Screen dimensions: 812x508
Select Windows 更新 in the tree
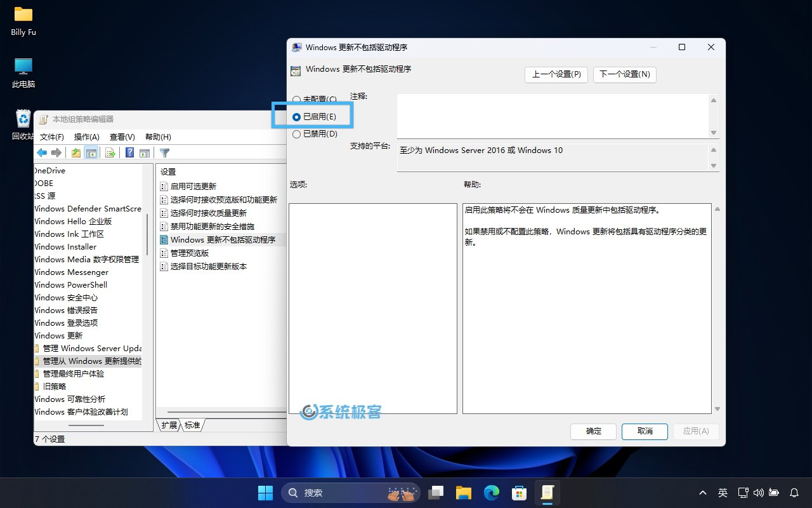[x=58, y=335]
